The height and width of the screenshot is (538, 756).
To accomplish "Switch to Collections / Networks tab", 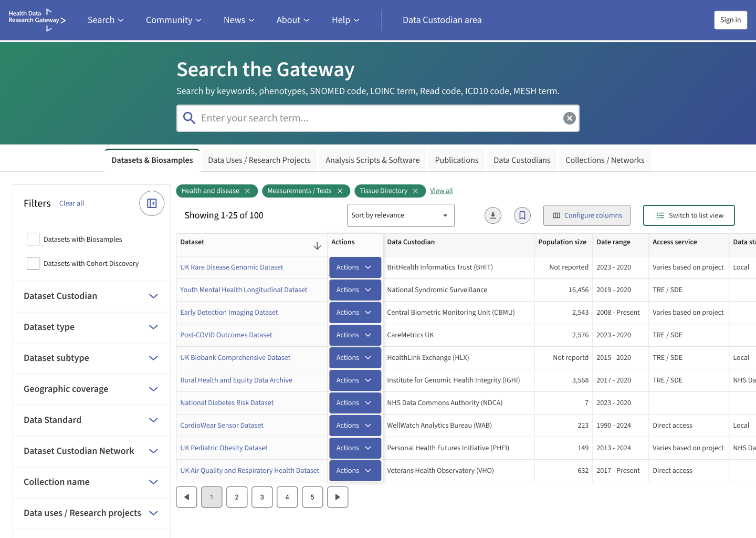I will (605, 160).
